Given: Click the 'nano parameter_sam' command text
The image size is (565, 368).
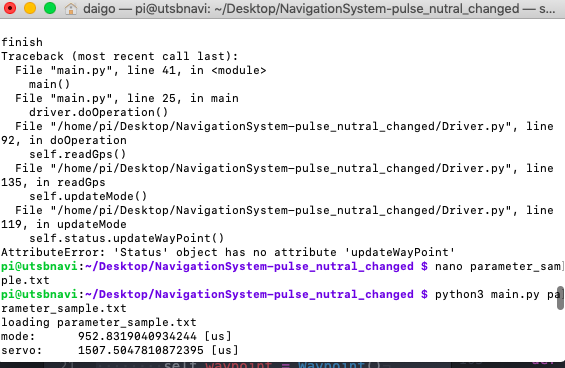Looking at the screenshot, I should (x=498, y=266).
